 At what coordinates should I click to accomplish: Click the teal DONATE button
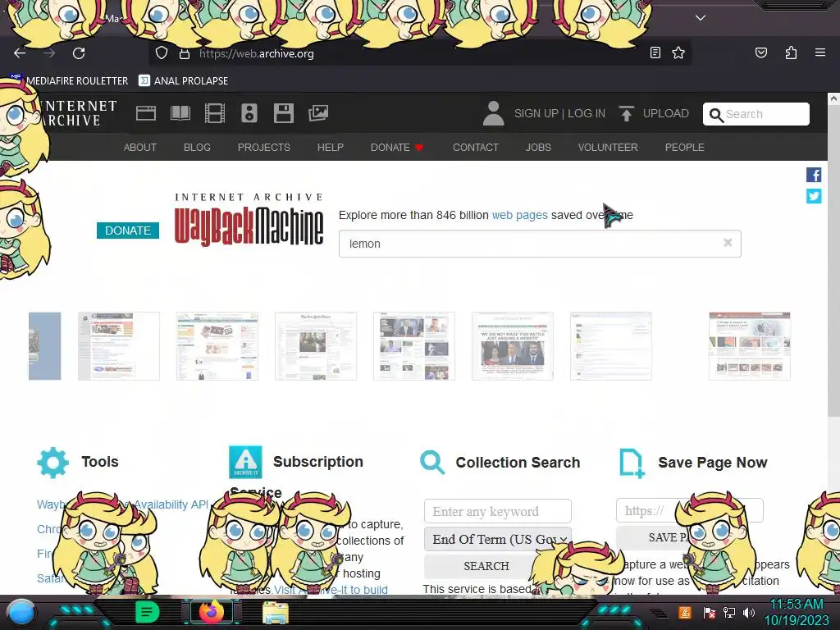click(x=128, y=231)
